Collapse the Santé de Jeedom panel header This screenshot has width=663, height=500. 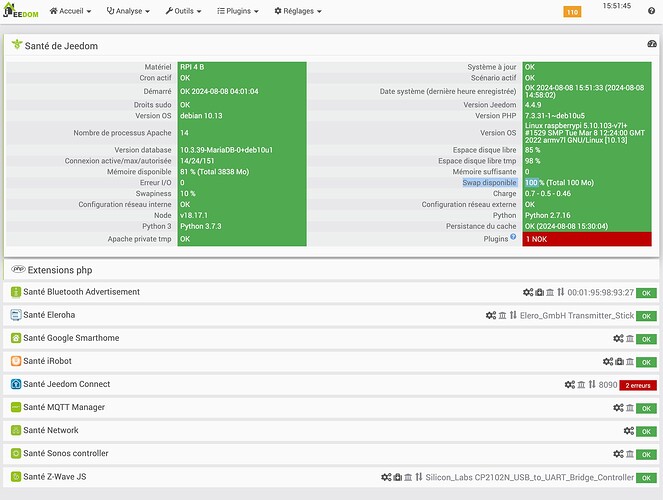[x=332, y=45]
